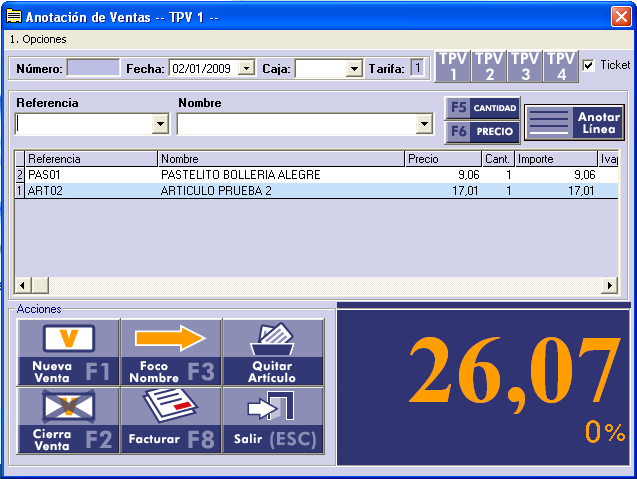Click the Referencia column header
637x479 pixels.
pyautogui.click(x=91, y=159)
